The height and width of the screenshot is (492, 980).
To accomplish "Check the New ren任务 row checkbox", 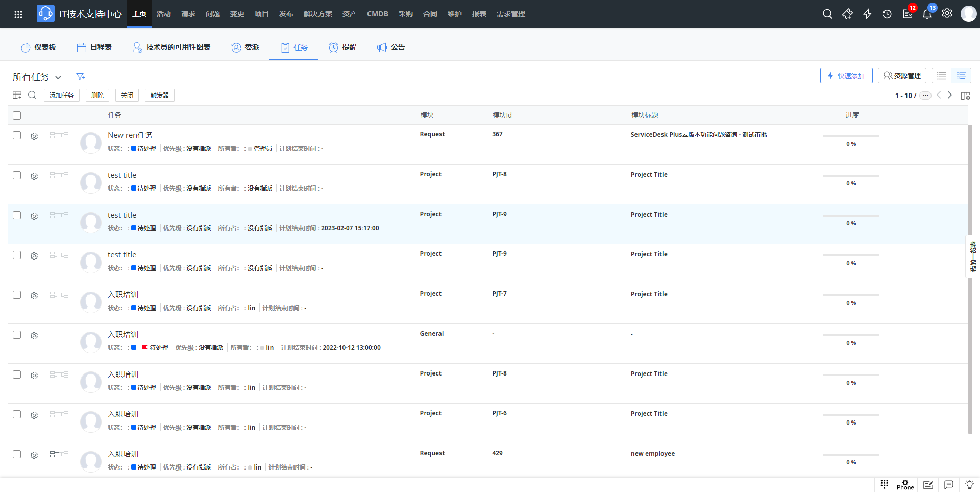I will (x=17, y=135).
